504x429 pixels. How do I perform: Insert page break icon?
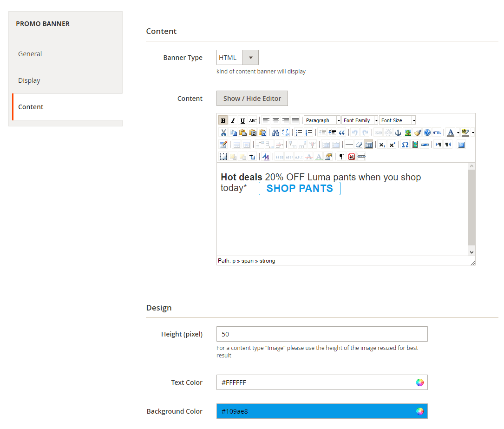tap(361, 157)
